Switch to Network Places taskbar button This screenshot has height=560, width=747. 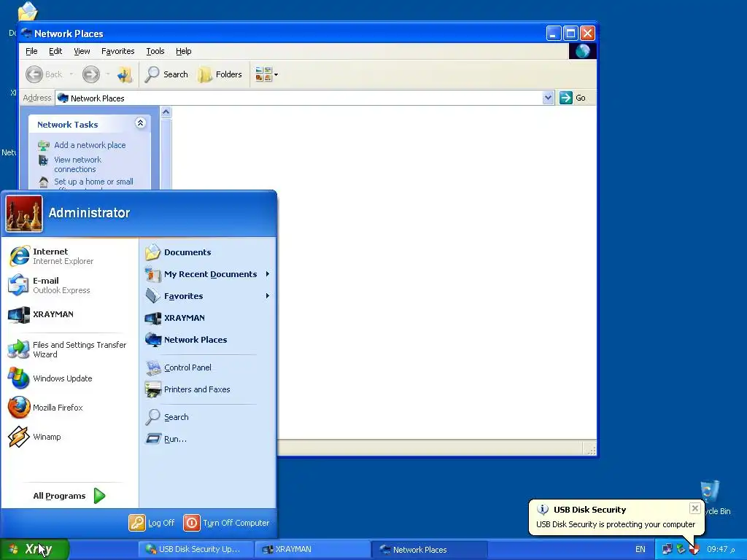(429, 549)
